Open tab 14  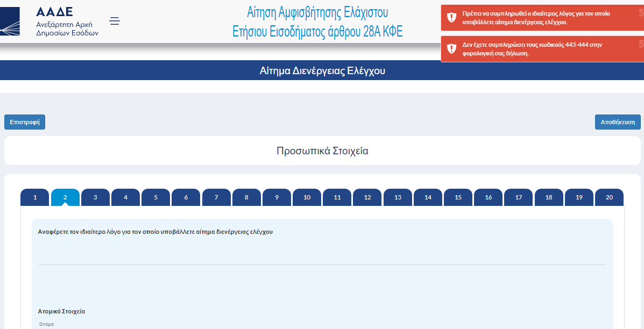[x=428, y=197]
